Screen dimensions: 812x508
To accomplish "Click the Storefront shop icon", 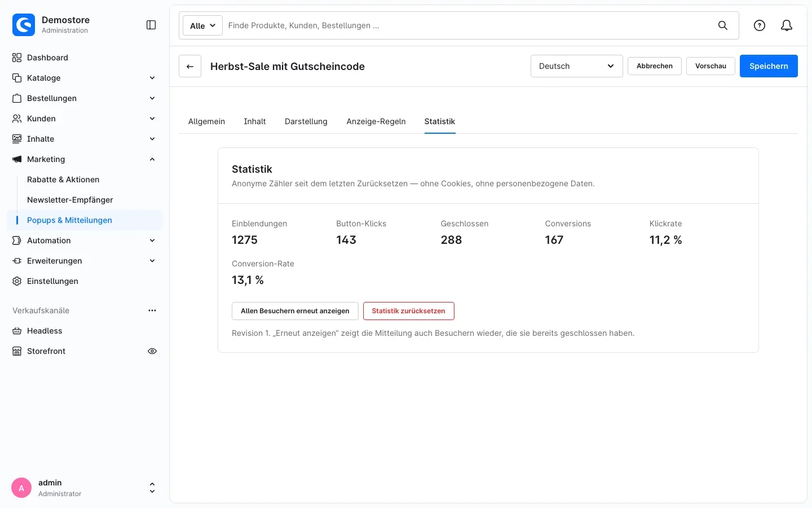I will click(17, 351).
